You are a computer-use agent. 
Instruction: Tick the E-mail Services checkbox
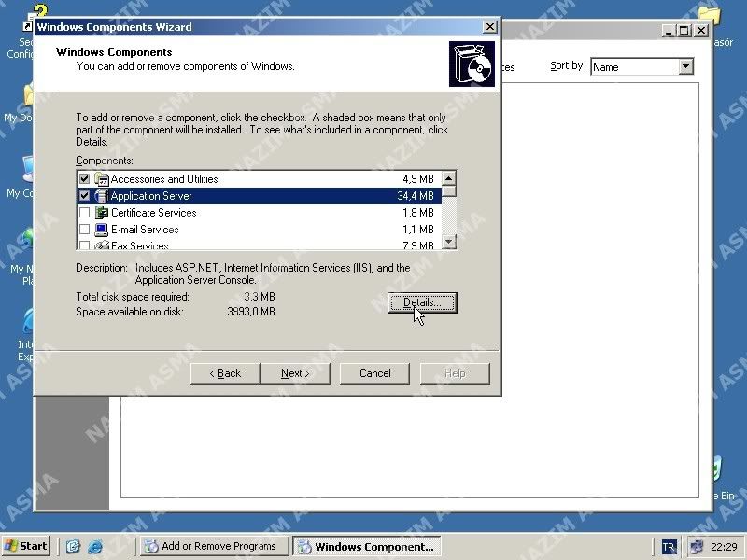(x=84, y=230)
